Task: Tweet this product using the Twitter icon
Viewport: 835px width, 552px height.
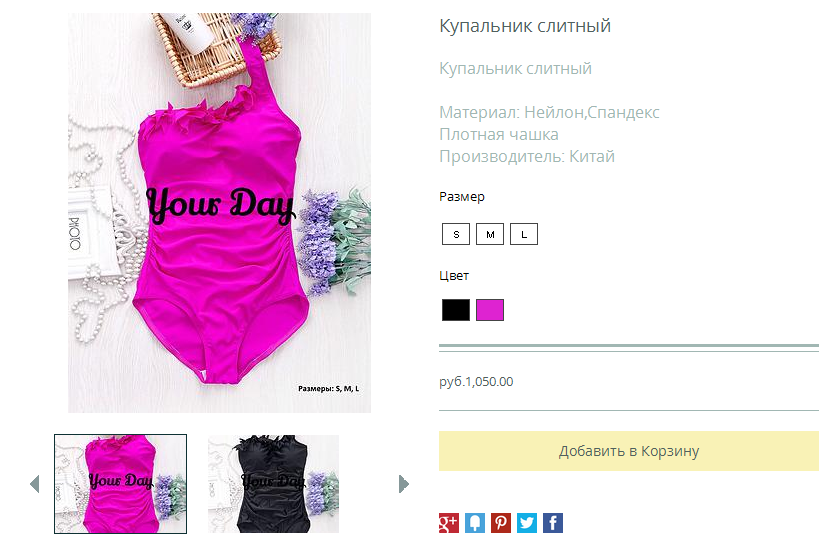Action: coord(527,523)
